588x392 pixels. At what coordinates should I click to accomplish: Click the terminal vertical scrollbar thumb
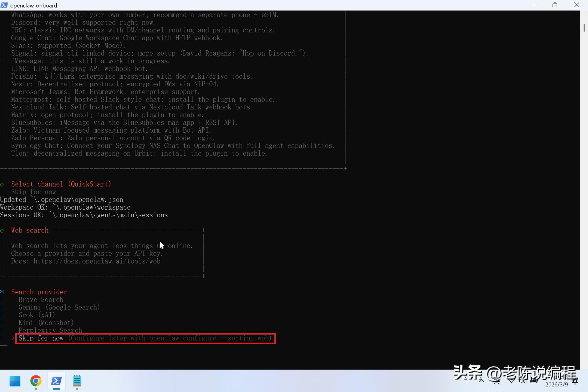click(584, 28)
